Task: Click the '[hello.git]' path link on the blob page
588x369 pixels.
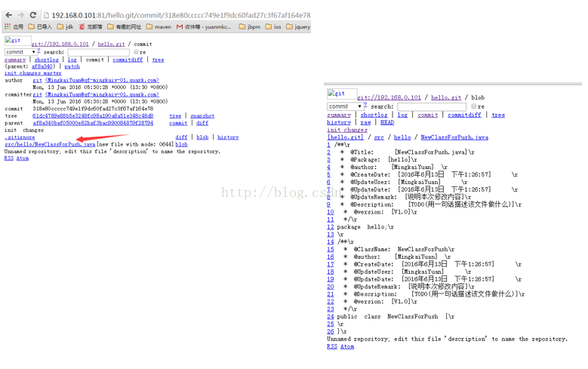Action: tap(346, 137)
